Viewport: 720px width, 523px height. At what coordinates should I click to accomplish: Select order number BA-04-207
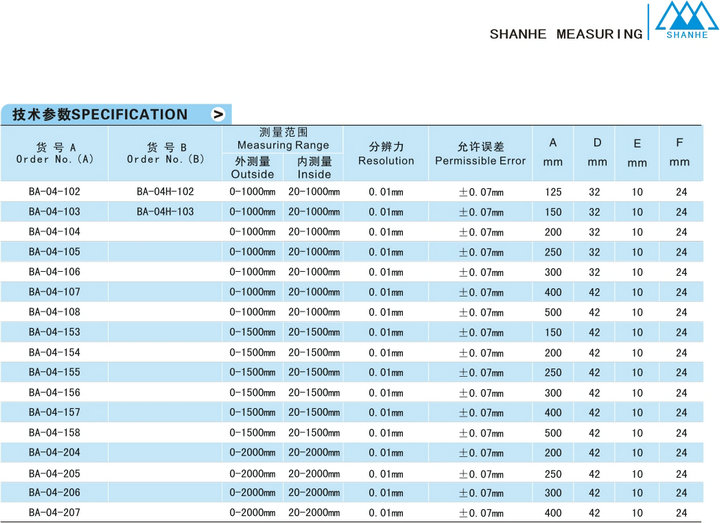[54, 512]
